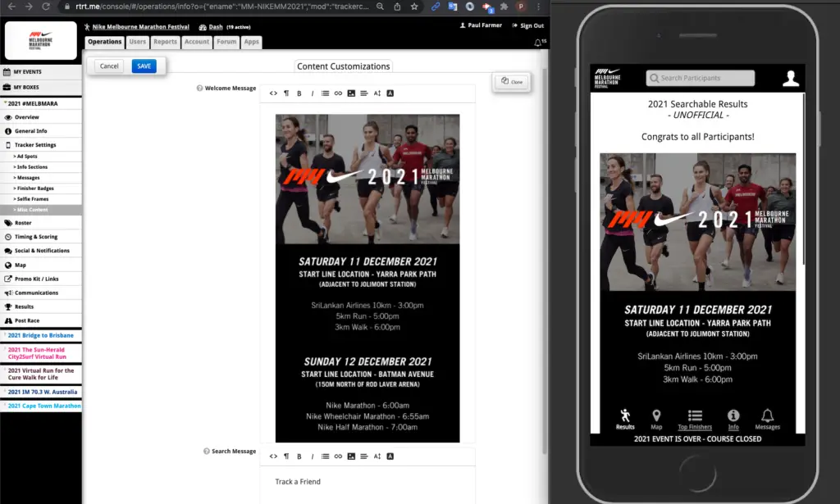Open Roster in sidebar

click(x=41, y=223)
